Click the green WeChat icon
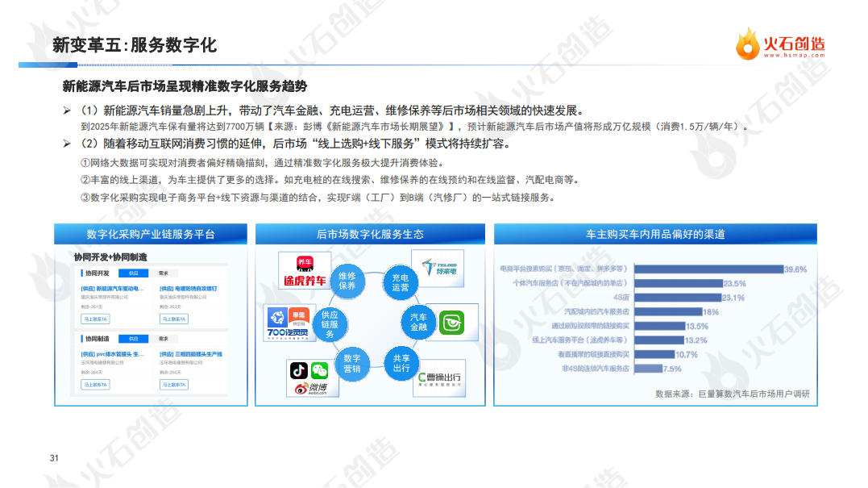 tap(319, 370)
